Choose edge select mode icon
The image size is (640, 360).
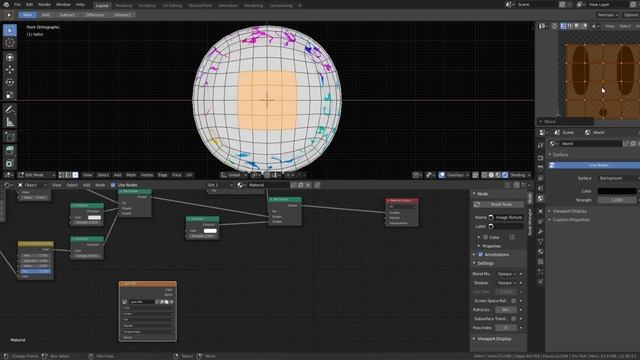68,175
